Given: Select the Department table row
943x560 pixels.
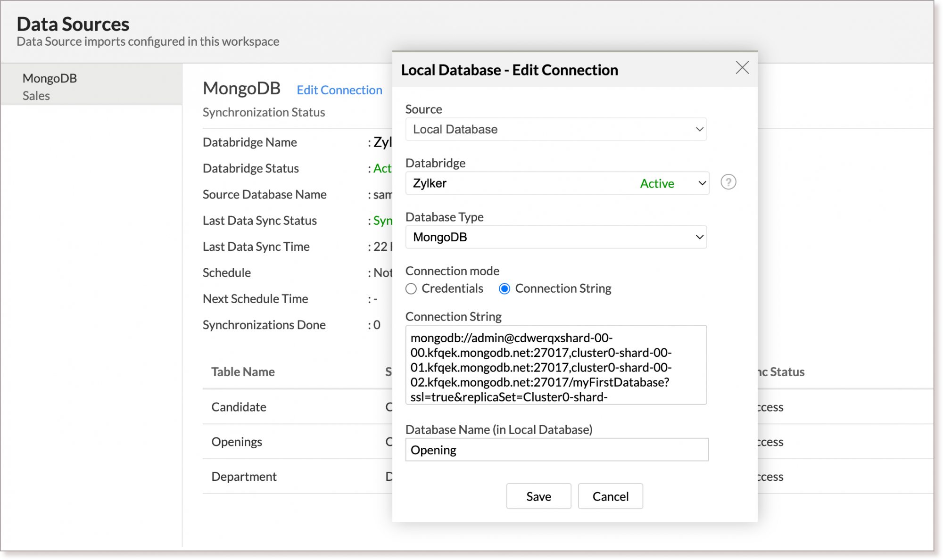Looking at the screenshot, I should tap(244, 477).
